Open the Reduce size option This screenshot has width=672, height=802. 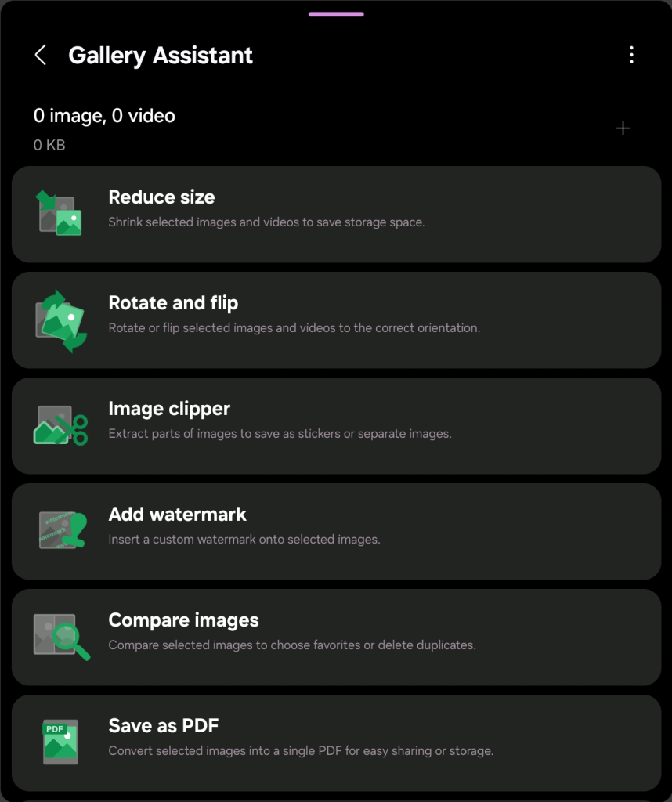(x=161, y=197)
